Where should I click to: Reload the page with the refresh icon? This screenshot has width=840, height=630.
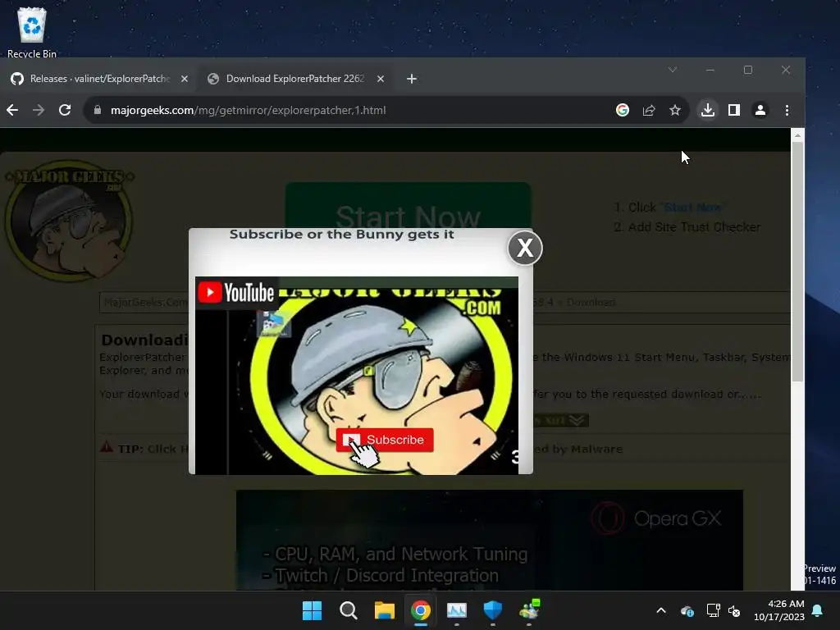coord(65,111)
